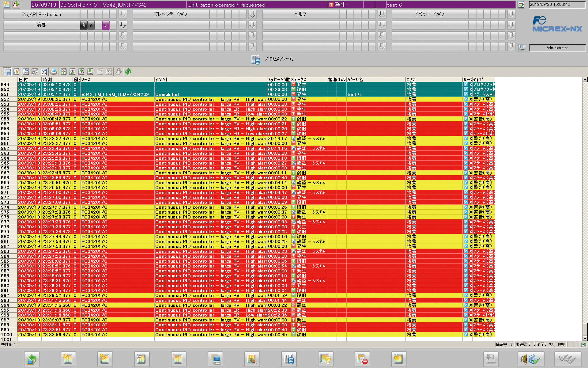Toggle the 'W' indicator in 培養 row
The height and width of the screenshot is (368, 588).
coord(91,25)
